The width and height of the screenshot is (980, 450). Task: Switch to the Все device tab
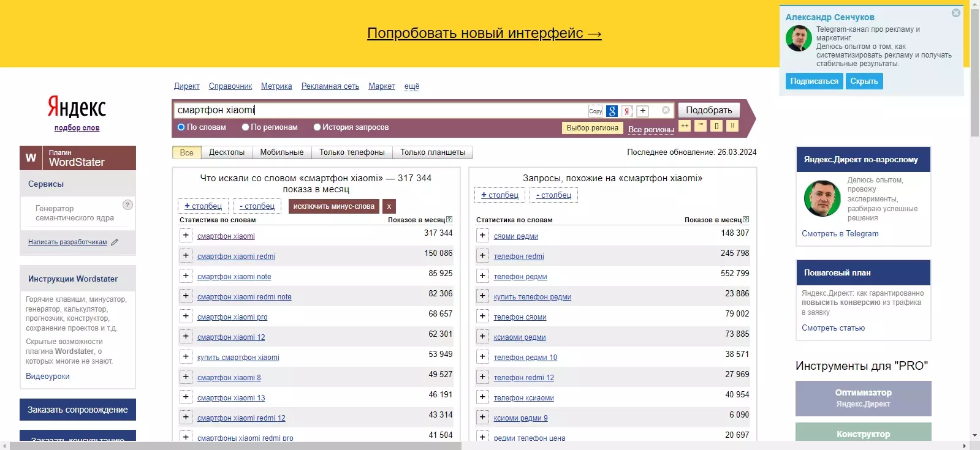point(187,152)
